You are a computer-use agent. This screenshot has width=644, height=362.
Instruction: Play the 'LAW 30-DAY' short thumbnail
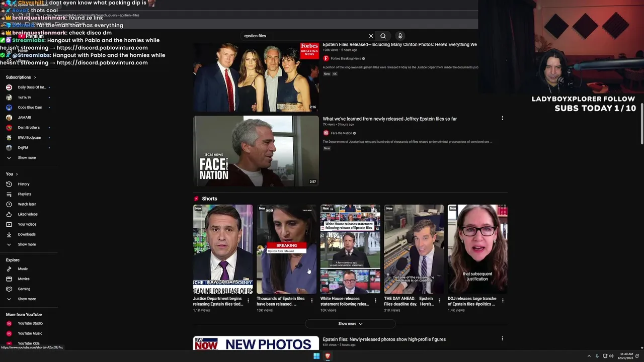tap(223, 249)
